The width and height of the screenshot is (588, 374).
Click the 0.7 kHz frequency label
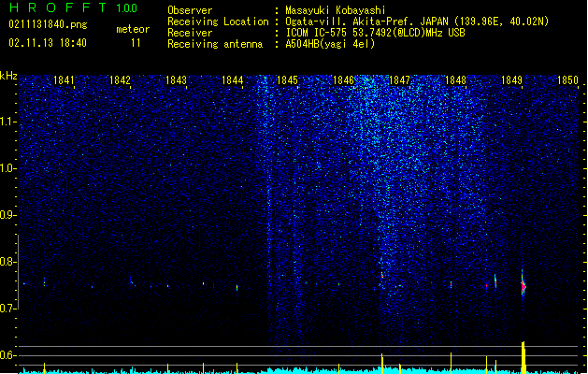(8, 309)
